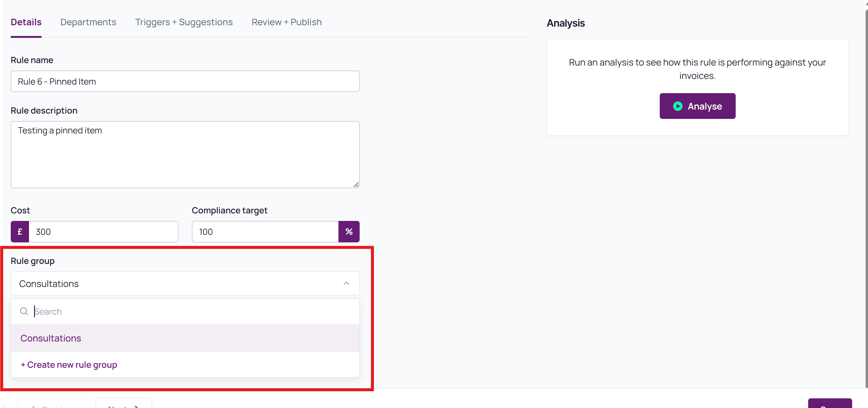Viewport: 868px width, 408px height.
Task: Click the Cost amount field showing 300
Action: tap(103, 232)
